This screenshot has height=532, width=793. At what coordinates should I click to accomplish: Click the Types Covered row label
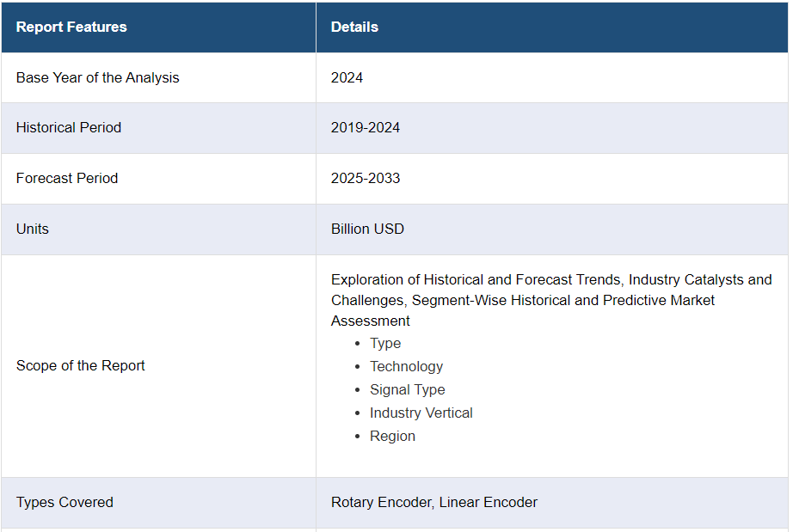pos(65,502)
